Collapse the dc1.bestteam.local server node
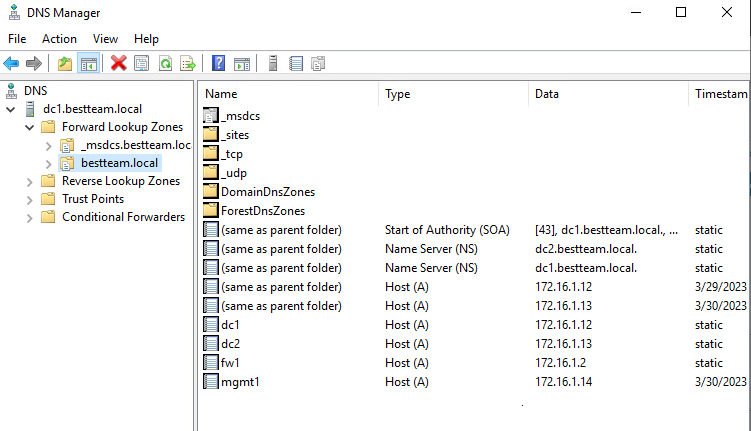The width and height of the screenshot is (751, 431). click(x=11, y=109)
